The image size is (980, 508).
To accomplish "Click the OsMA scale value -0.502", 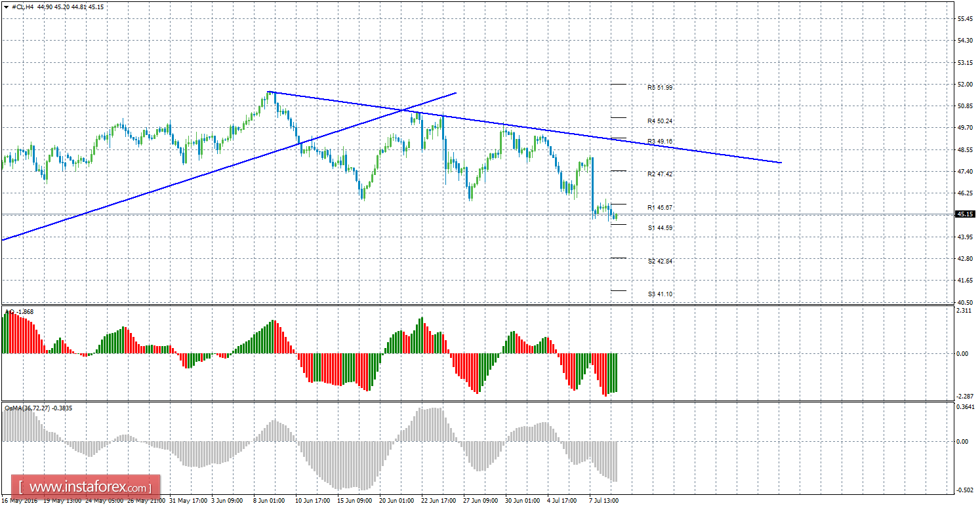I will (x=965, y=490).
